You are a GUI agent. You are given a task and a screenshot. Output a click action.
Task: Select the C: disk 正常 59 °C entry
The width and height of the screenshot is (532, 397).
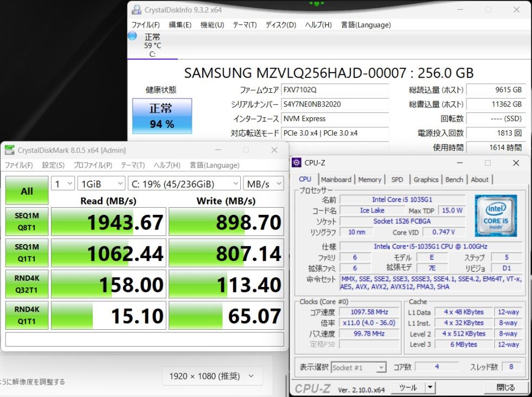coord(153,45)
